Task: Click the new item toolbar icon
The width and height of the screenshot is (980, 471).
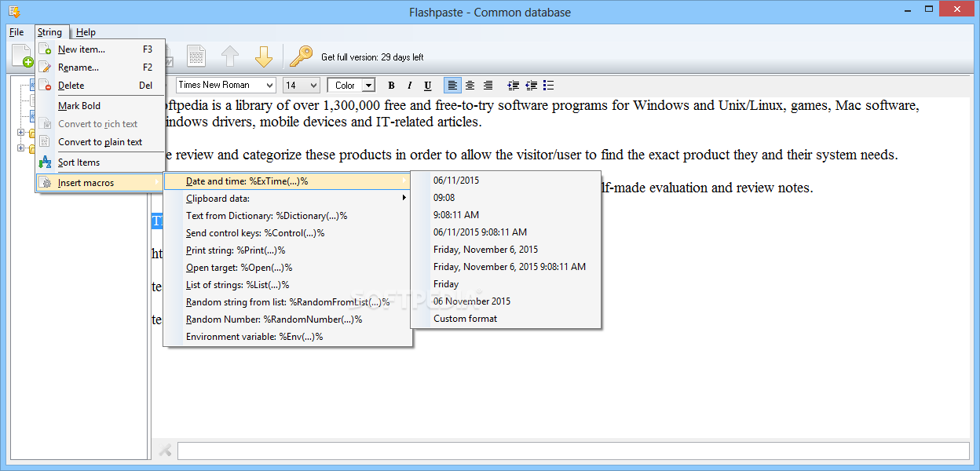Action: tap(22, 57)
